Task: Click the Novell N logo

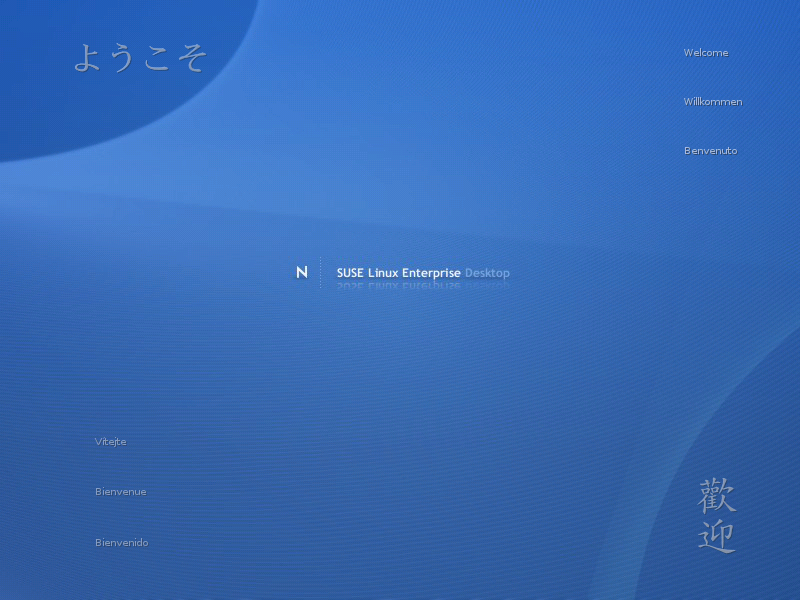Action: 302,272
